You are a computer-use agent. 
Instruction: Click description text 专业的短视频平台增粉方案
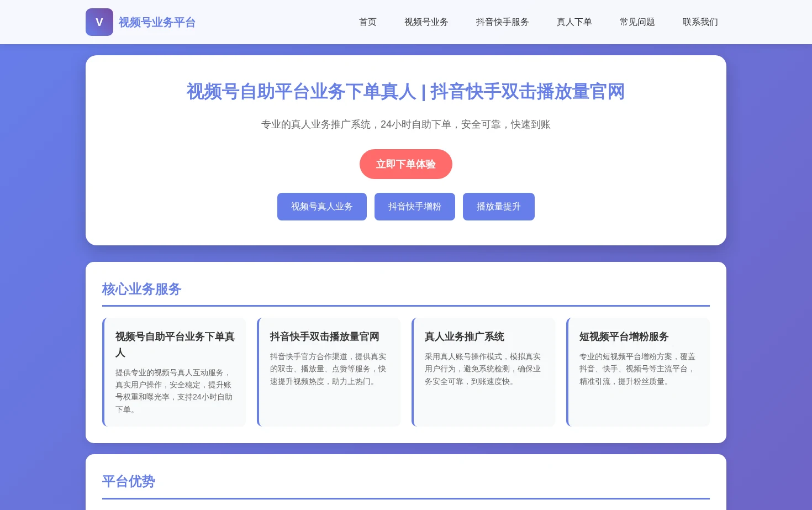tap(626, 356)
